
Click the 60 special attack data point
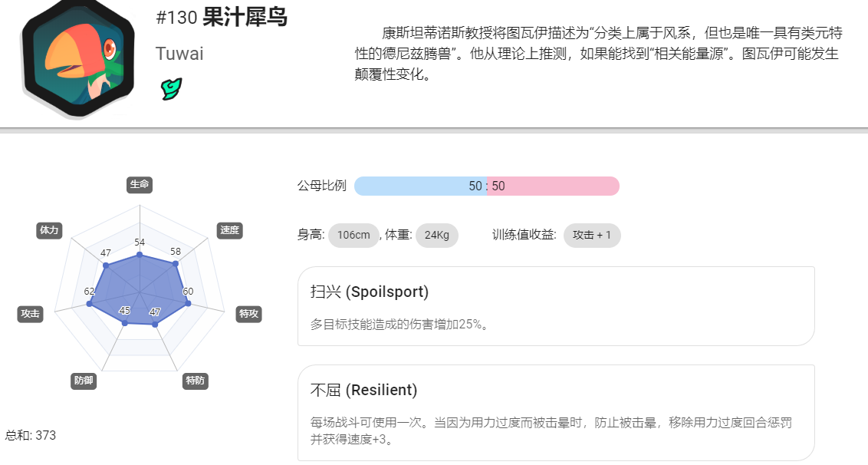click(188, 303)
